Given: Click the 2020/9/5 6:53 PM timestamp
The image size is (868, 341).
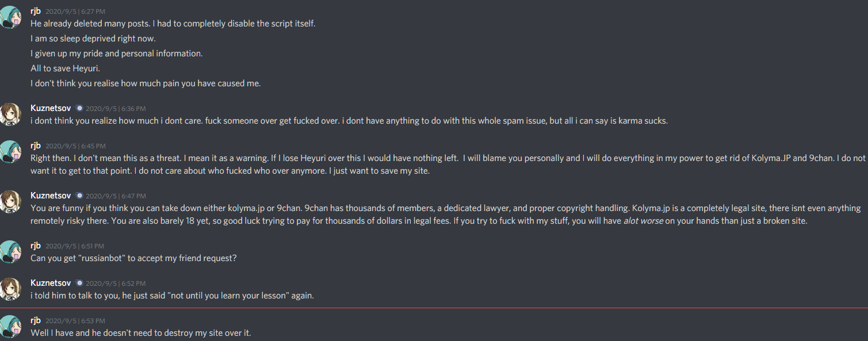Looking at the screenshot, I should pyautogui.click(x=75, y=321).
